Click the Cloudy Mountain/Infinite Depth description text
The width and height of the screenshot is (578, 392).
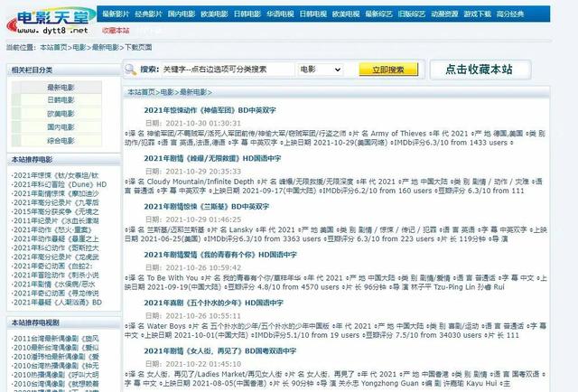tap(333, 186)
